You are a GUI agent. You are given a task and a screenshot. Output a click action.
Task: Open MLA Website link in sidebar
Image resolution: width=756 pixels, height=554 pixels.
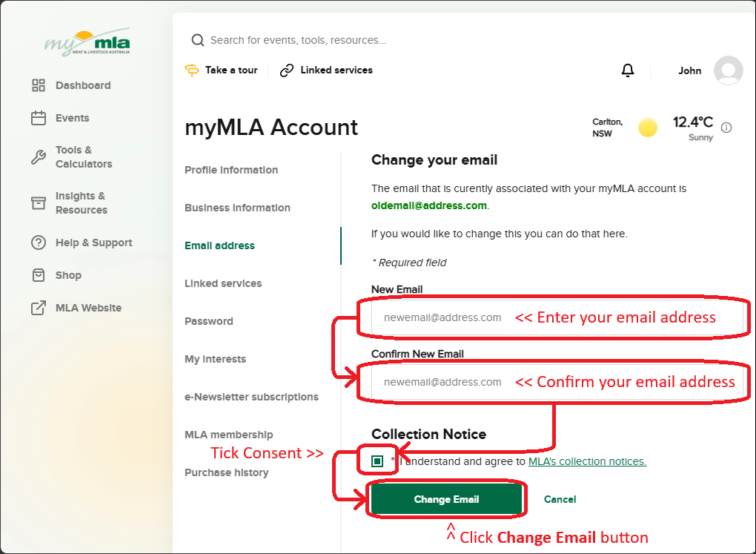pos(88,308)
